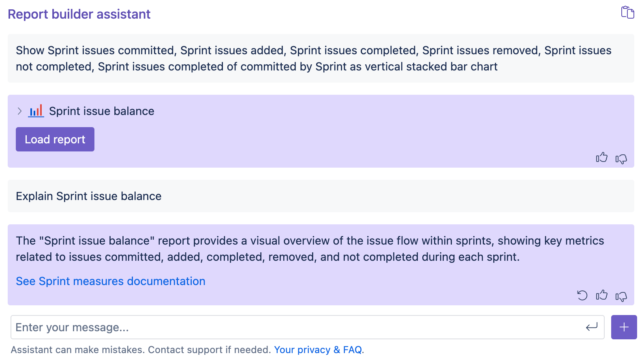The image size is (644, 362).
Task: Expand the Sprint issue balance report preview
Action: click(x=19, y=111)
